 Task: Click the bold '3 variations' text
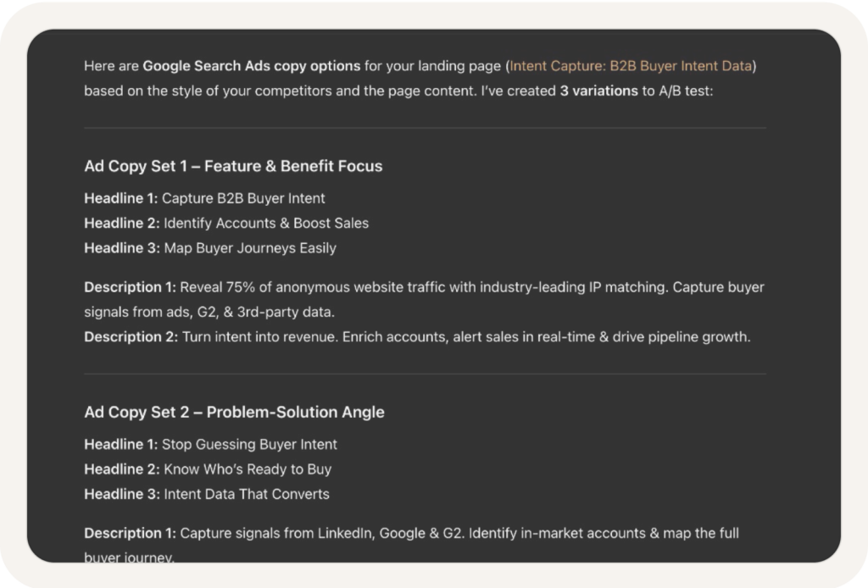tap(598, 91)
